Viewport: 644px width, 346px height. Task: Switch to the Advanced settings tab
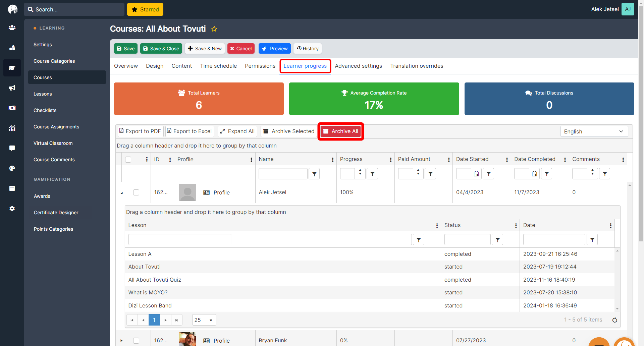tap(358, 66)
